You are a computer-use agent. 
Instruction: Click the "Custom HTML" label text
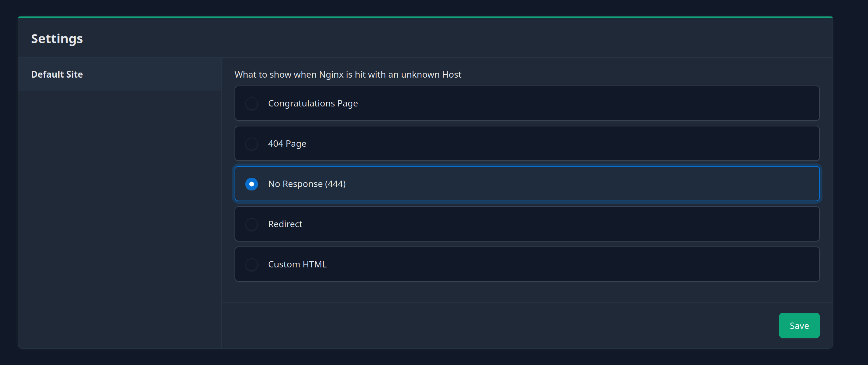297,265
